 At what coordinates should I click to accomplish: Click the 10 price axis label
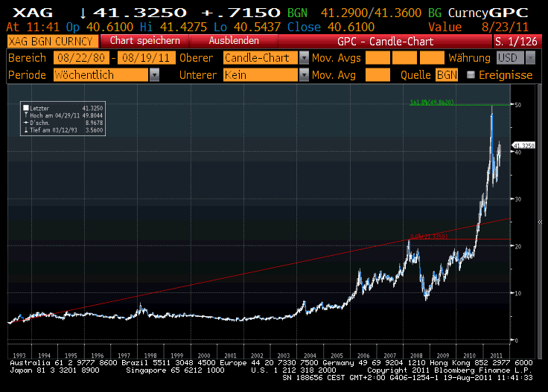click(518, 293)
